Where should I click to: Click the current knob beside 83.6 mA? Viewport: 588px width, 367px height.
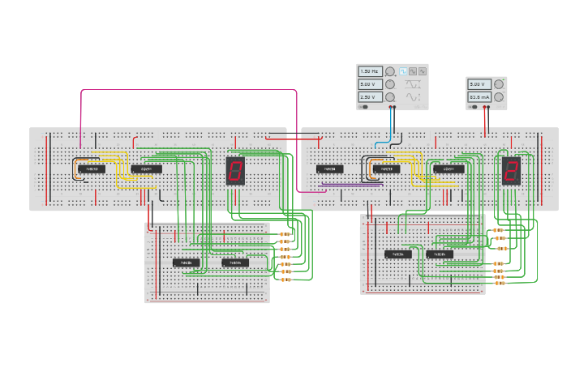click(499, 96)
